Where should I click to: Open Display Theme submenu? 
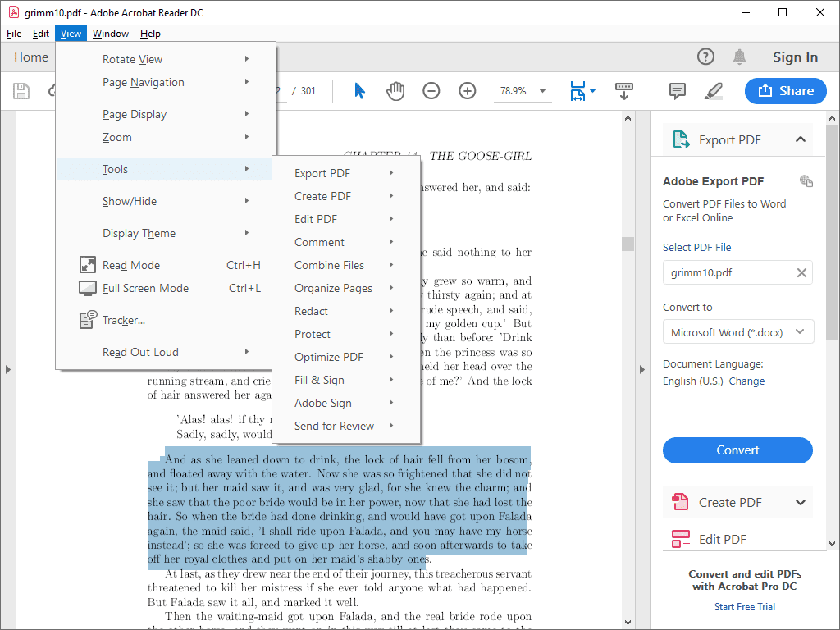[166, 233]
